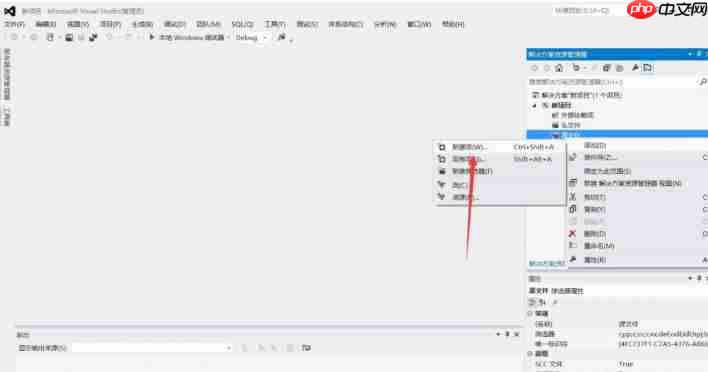Select the 外部依赖项 tree item
The width and height of the screenshot is (708, 372).
573,115
